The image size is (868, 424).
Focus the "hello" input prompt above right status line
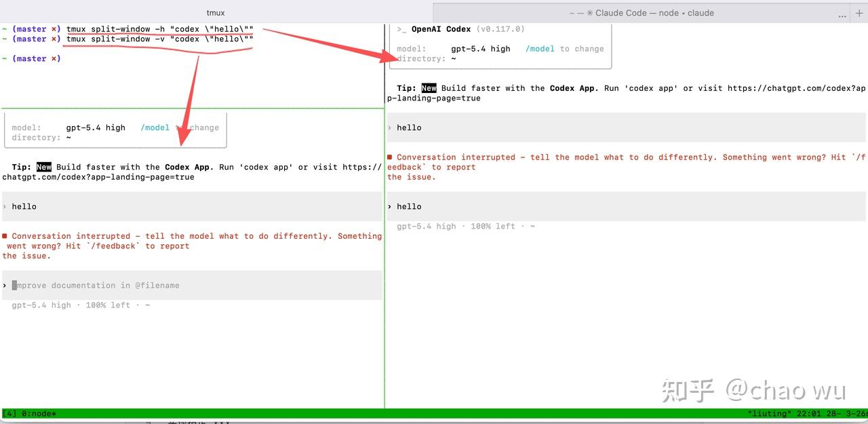tap(627, 206)
